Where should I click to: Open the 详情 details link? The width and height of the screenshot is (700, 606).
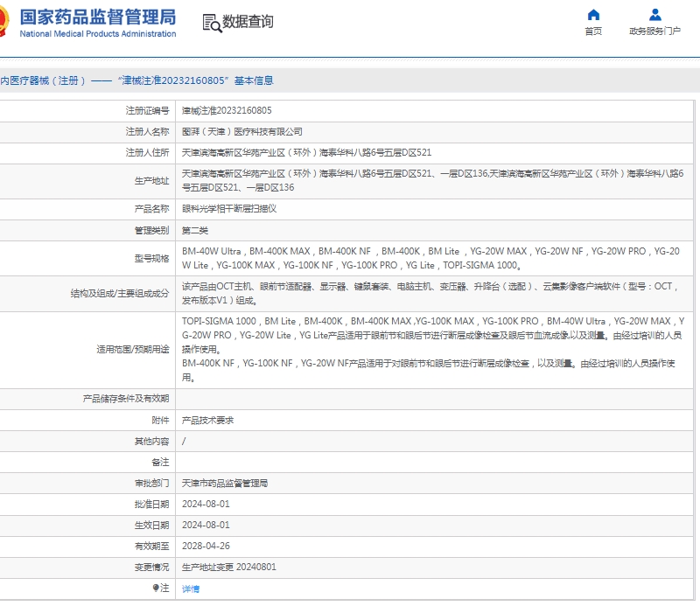click(191, 589)
